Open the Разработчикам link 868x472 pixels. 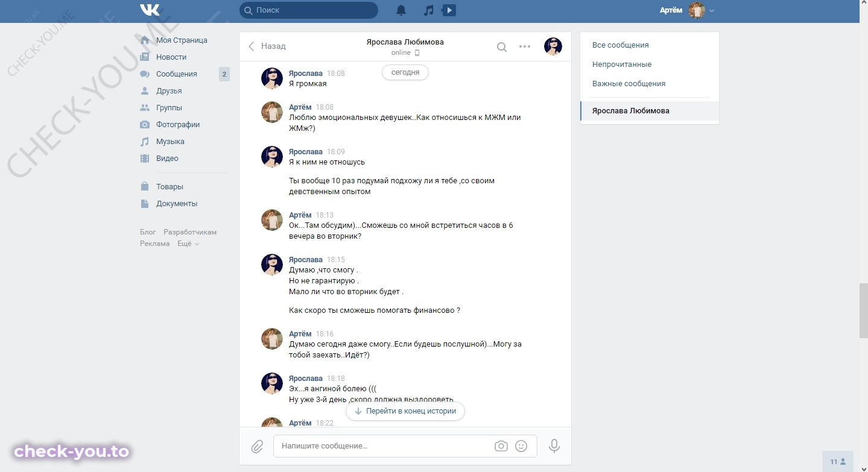190,232
